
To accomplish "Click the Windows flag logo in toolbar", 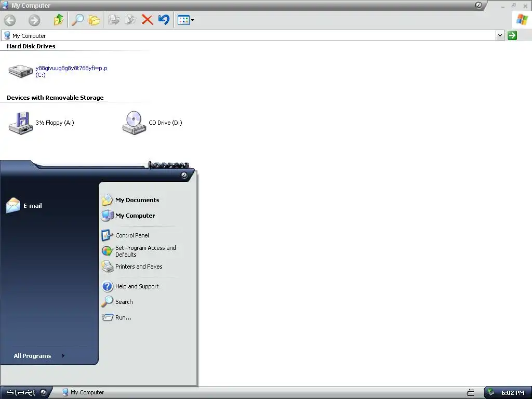I will (522, 19).
